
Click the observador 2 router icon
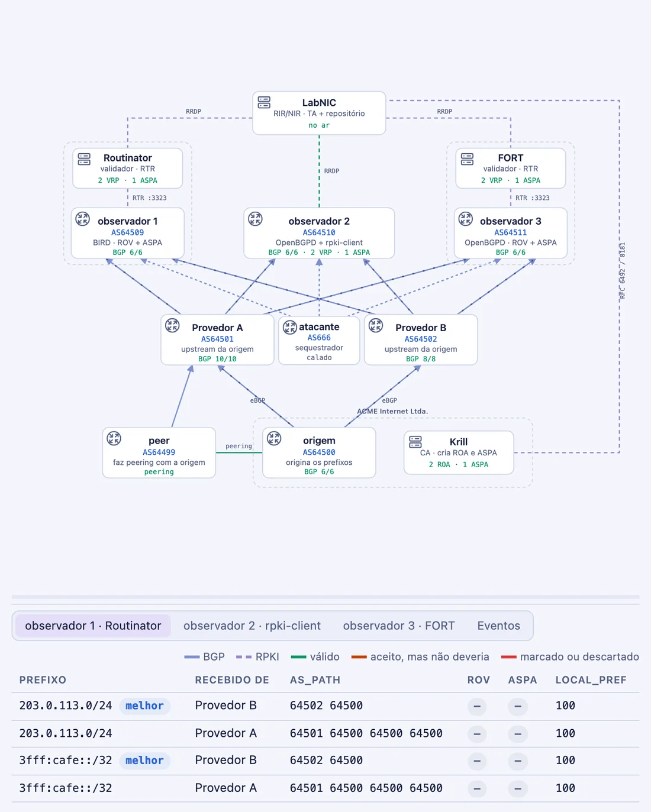click(x=255, y=219)
